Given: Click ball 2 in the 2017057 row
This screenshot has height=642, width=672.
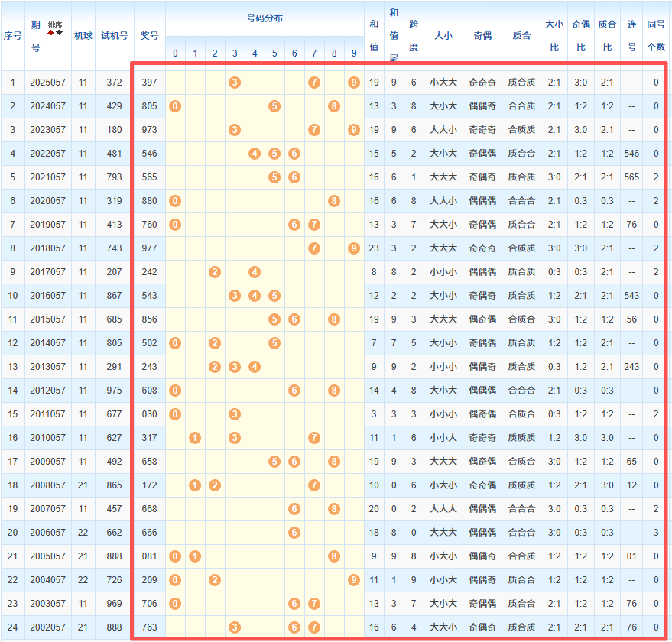Looking at the screenshot, I should click(x=215, y=272).
